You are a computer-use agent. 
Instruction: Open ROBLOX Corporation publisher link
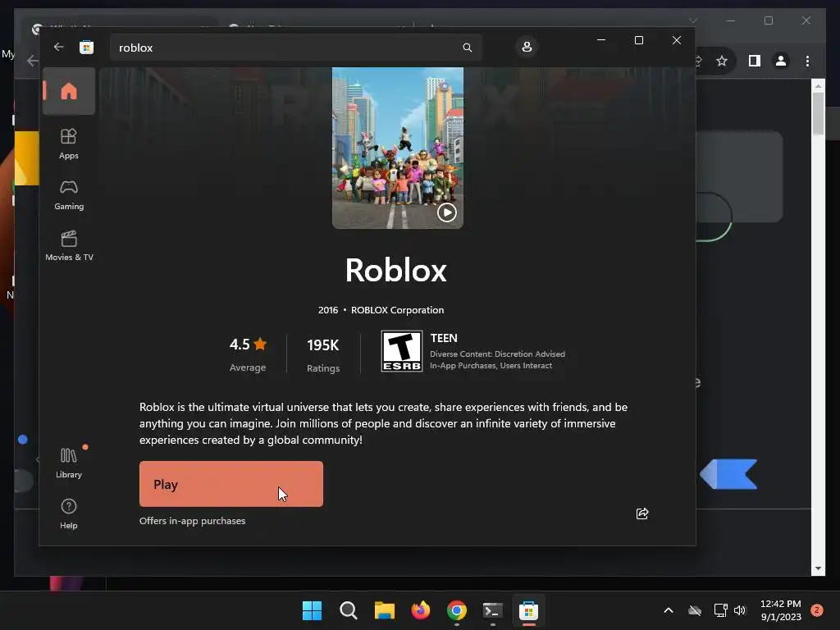click(397, 310)
